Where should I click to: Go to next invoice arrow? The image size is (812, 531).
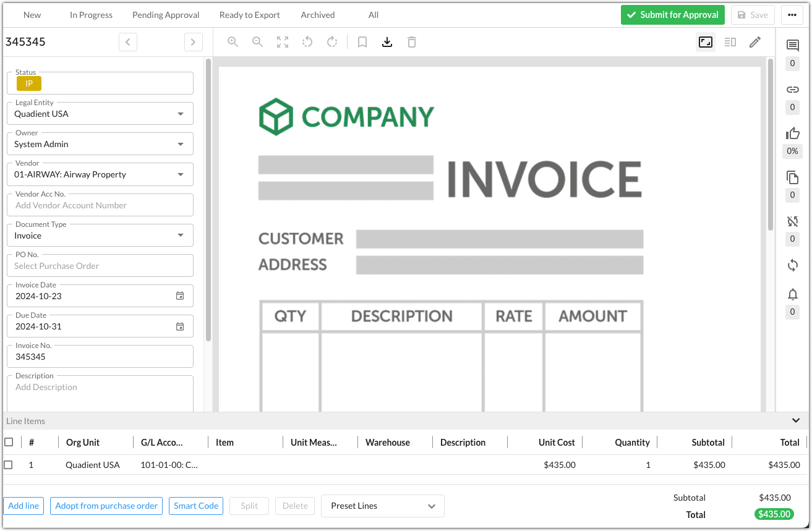click(194, 42)
